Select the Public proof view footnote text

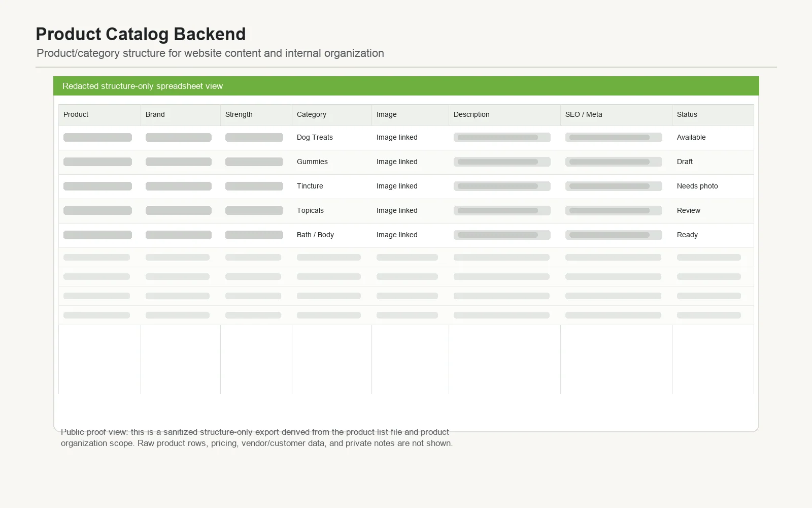(x=257, y=437)
